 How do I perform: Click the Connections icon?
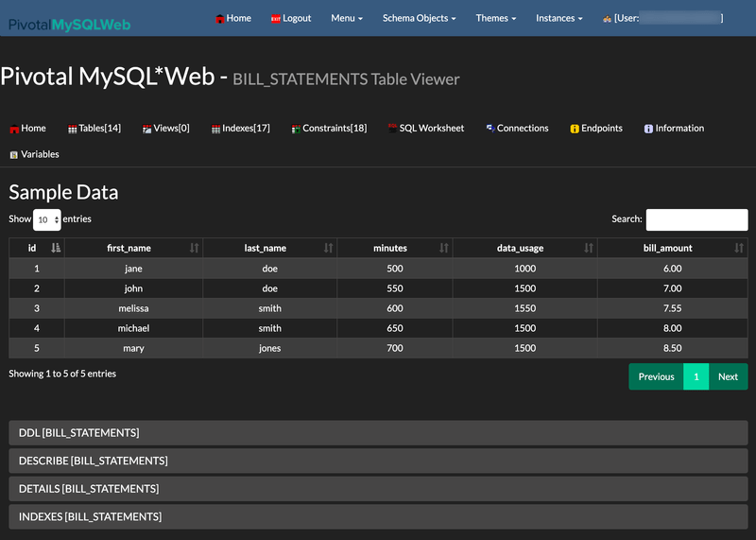point(490,129)
